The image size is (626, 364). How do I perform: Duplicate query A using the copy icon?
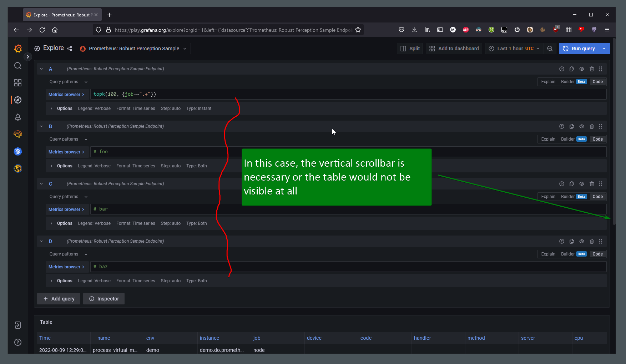tap(572, 69)
